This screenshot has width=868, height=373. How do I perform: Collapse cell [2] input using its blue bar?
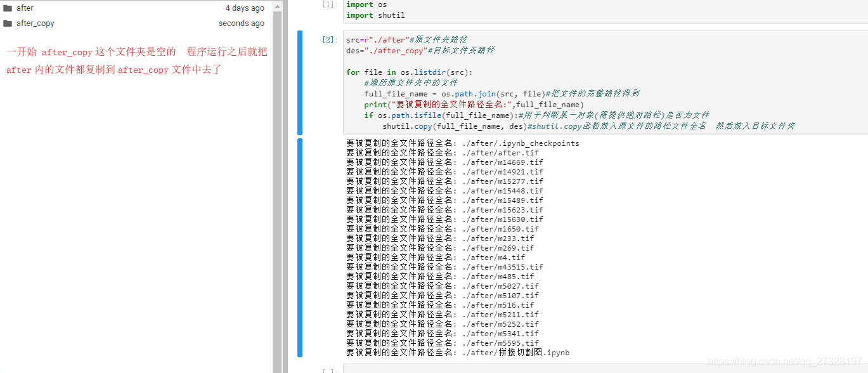(x=300, y=82)
